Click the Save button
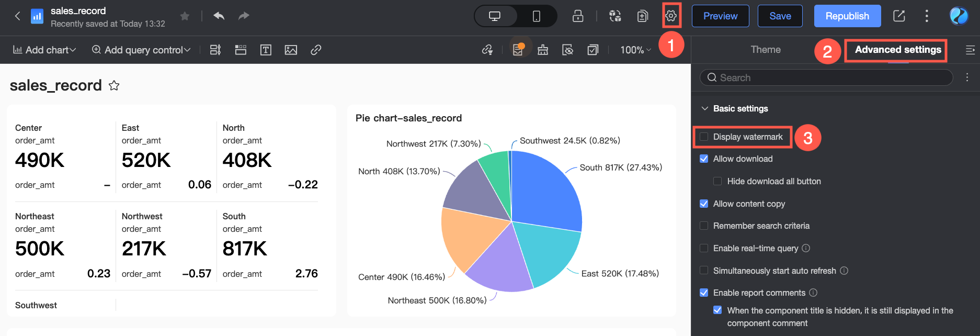980x336 pixels. click(x=780, y=16)
